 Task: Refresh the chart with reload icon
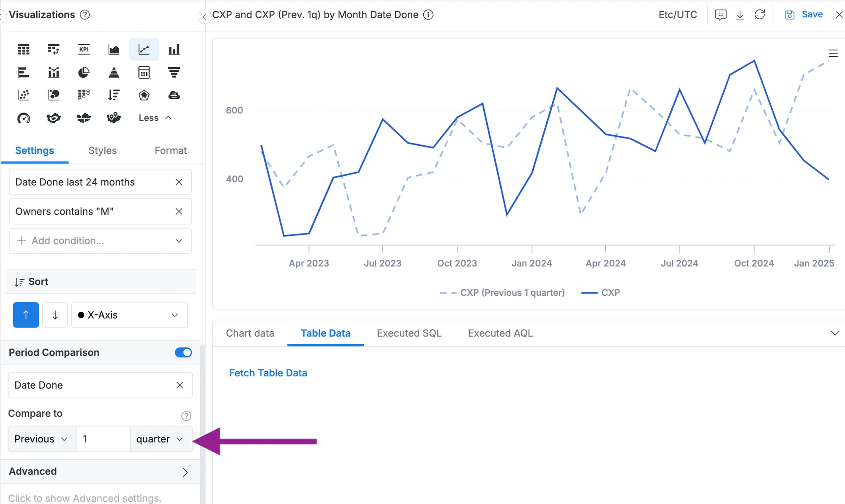[x=760, y=15]
